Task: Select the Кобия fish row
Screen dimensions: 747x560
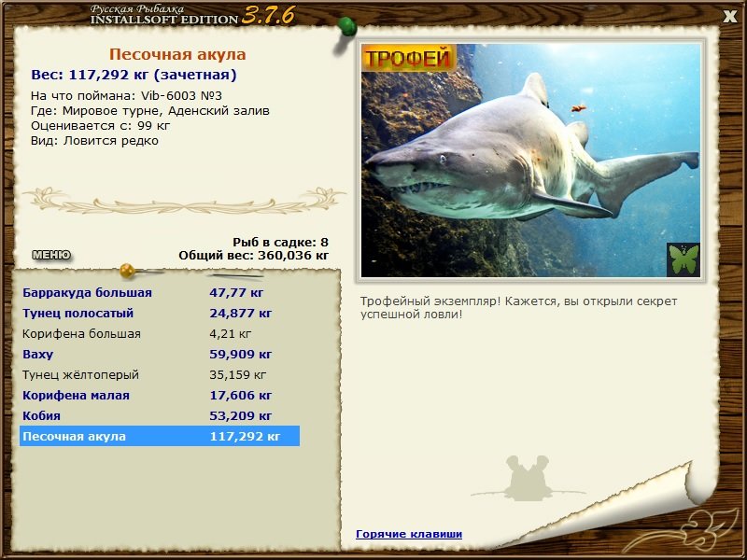Action: [160, 415]
